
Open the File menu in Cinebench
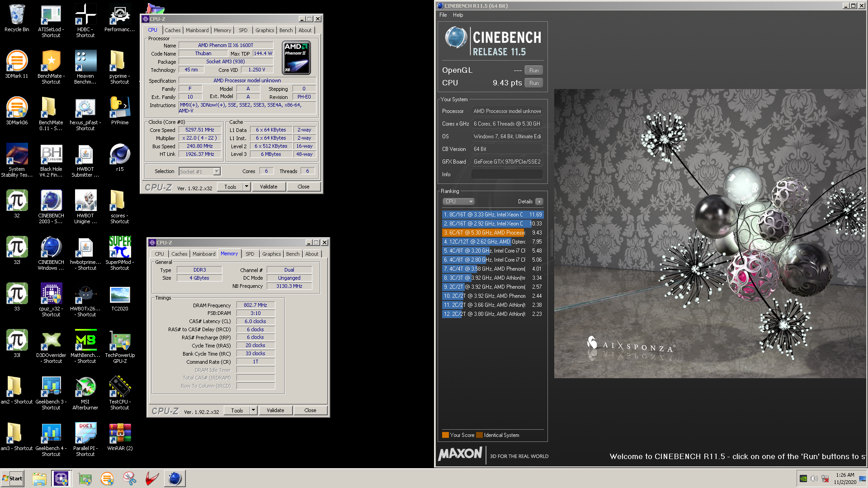(443, 15)
